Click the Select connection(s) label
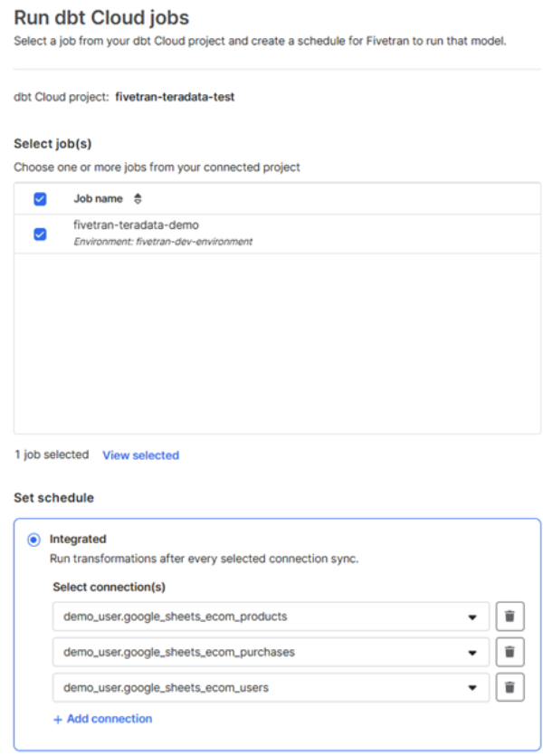Viewport: 543px width, 756px height. pos(107,587)
